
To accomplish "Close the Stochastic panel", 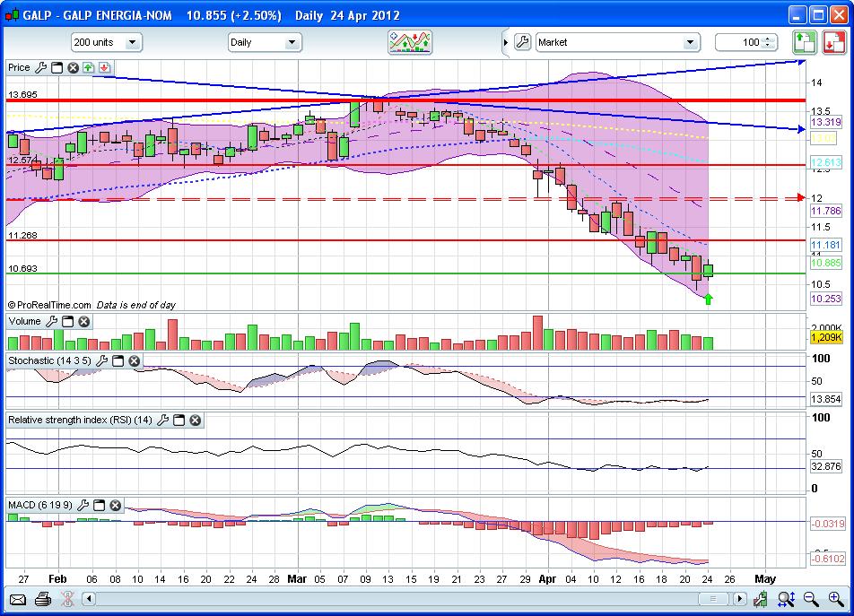I will [x=134, y=360].
